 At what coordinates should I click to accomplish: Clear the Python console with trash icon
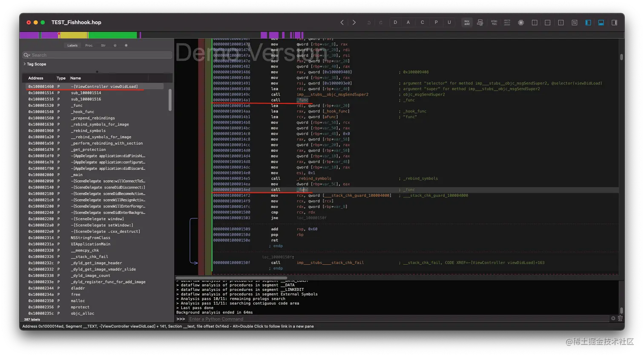pos(620,319)
